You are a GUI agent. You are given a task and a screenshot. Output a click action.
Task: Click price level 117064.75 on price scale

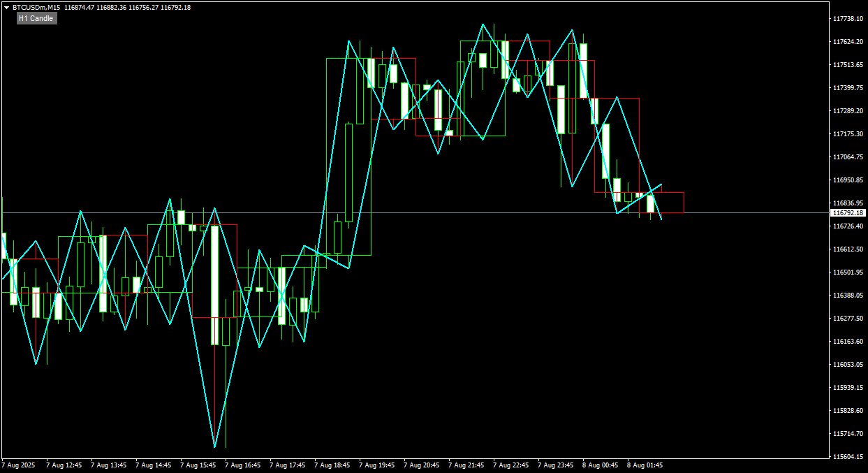click(847, 157)
